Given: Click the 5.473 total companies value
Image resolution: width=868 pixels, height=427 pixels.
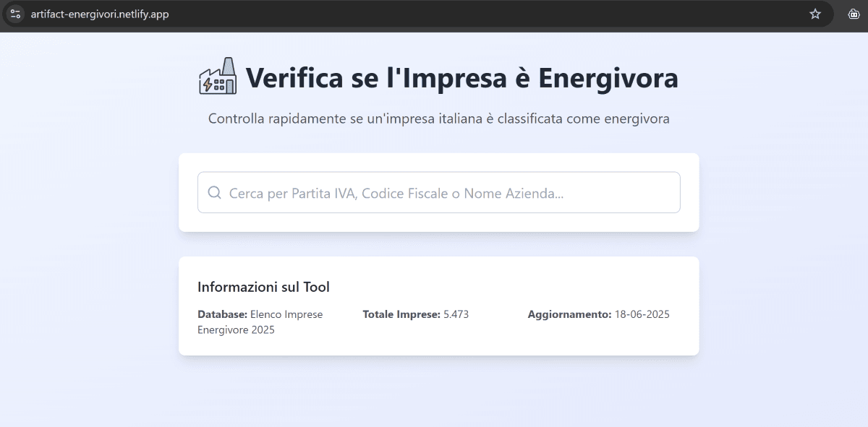Looking at the screenshot, I should [x=456, y=314].
